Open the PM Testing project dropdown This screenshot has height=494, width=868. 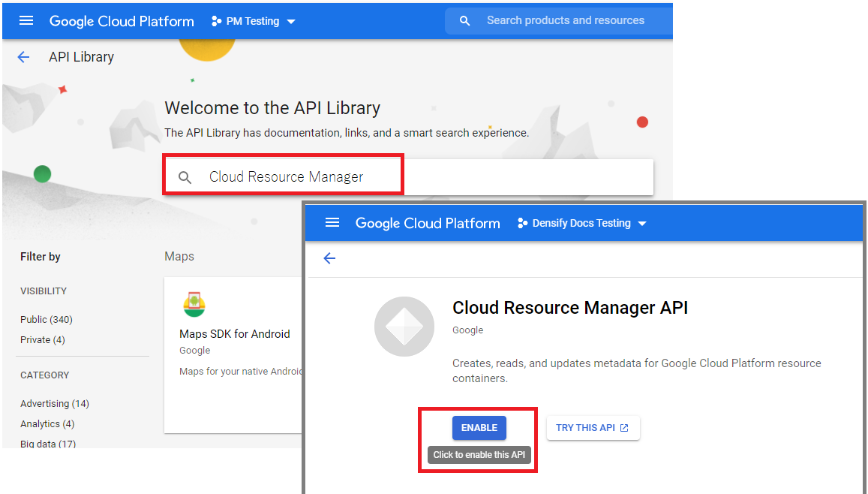pyautogui.click(x=253, y=21)
